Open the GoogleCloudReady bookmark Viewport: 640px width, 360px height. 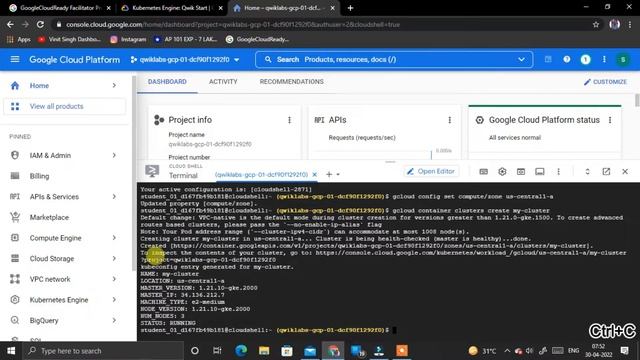click(x=258, y=40)
